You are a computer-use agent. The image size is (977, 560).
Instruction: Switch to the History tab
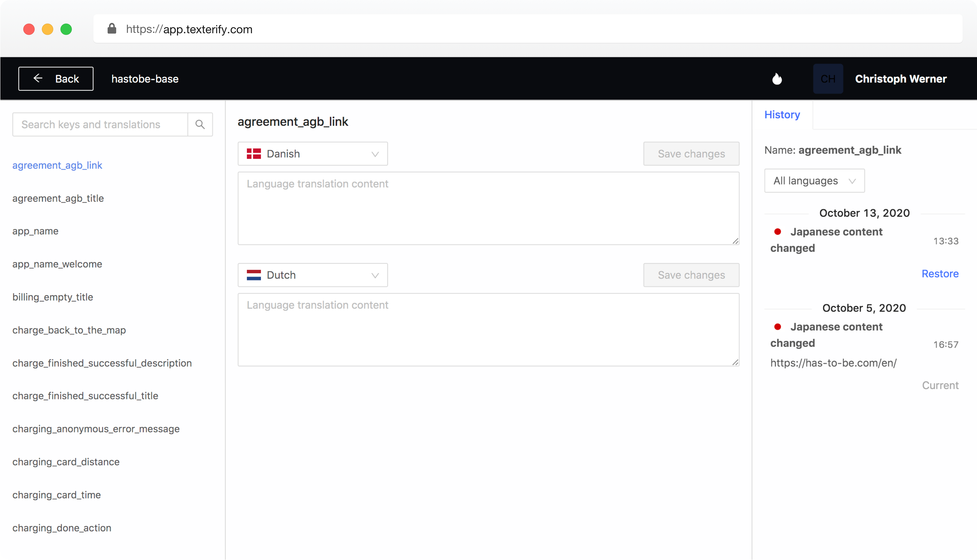pyautogui.click(x=782, y=115)
